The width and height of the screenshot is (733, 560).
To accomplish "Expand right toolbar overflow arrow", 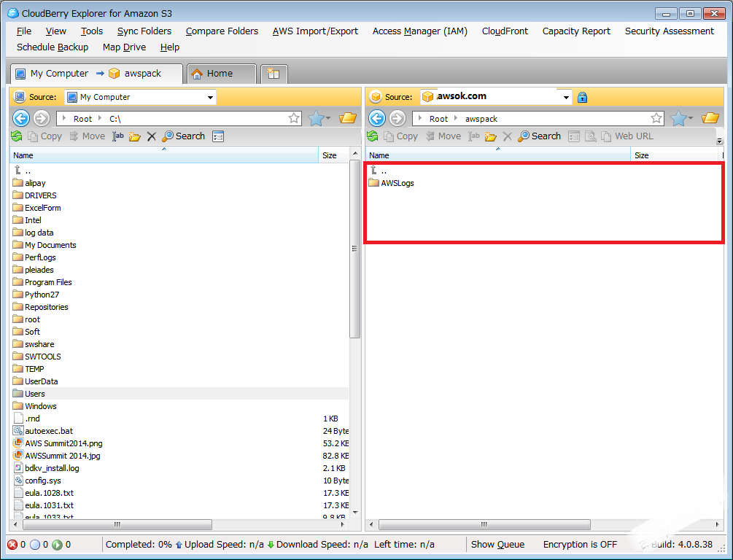I will (x=719, y=141).
